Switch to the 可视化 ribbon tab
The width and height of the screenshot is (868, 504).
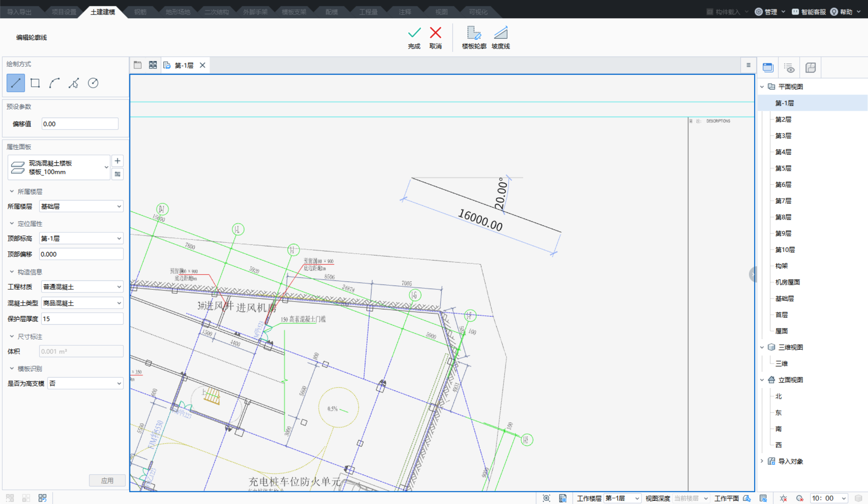(478, 12)
